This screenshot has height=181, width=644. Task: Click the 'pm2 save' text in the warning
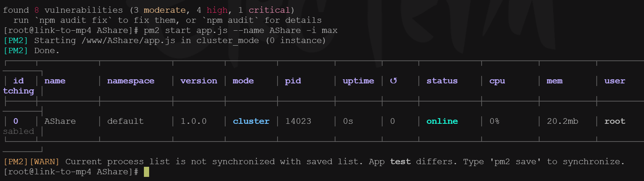(x=515, y=162)
